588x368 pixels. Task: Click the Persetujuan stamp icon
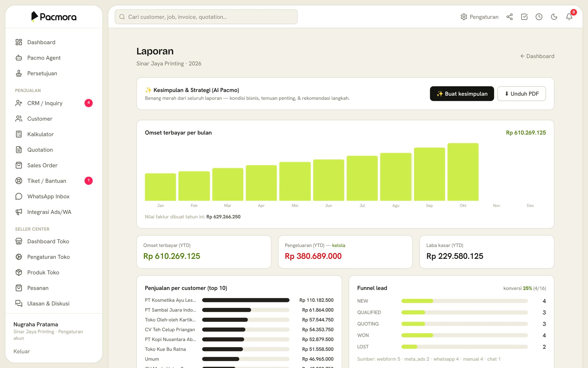[19, 73]
